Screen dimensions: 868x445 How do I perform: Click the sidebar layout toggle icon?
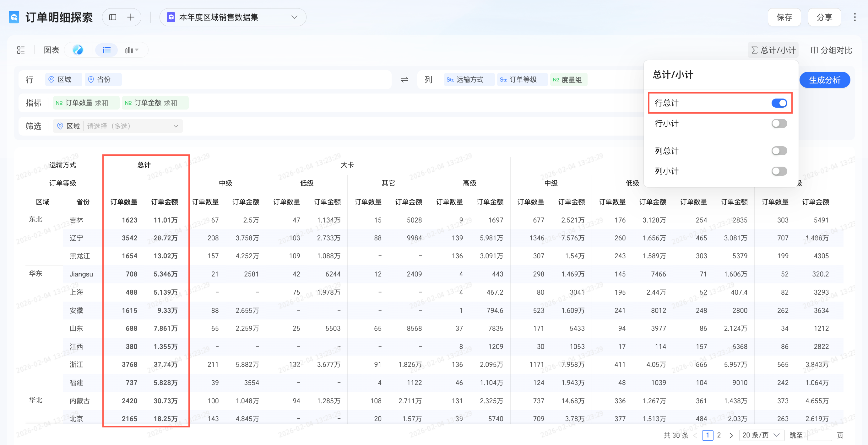point(112,17)
